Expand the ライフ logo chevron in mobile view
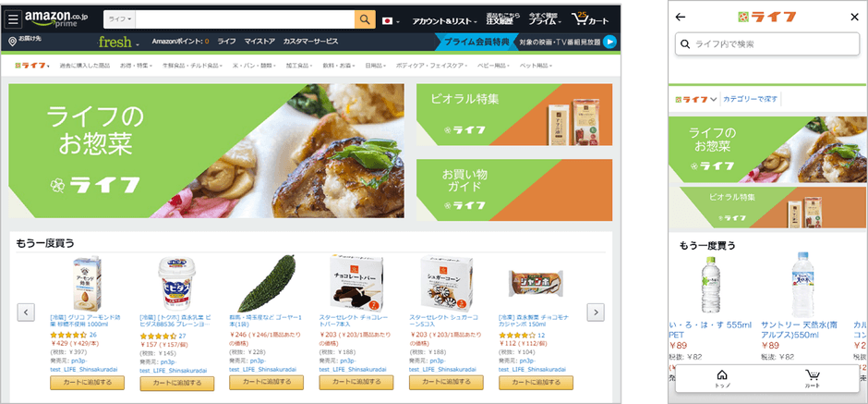This screenshot has width=868, height=404. pos(714,99)
